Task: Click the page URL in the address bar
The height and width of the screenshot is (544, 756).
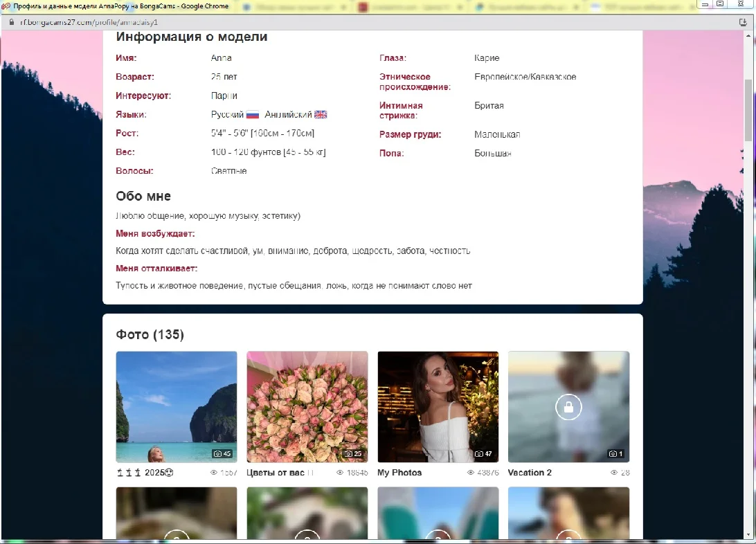Action: coord(89,22)
